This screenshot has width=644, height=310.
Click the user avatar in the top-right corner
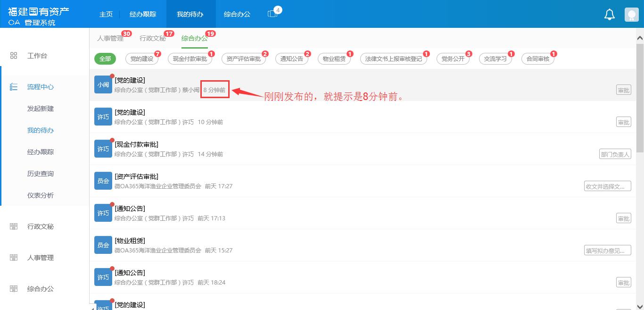click(631, 15)
